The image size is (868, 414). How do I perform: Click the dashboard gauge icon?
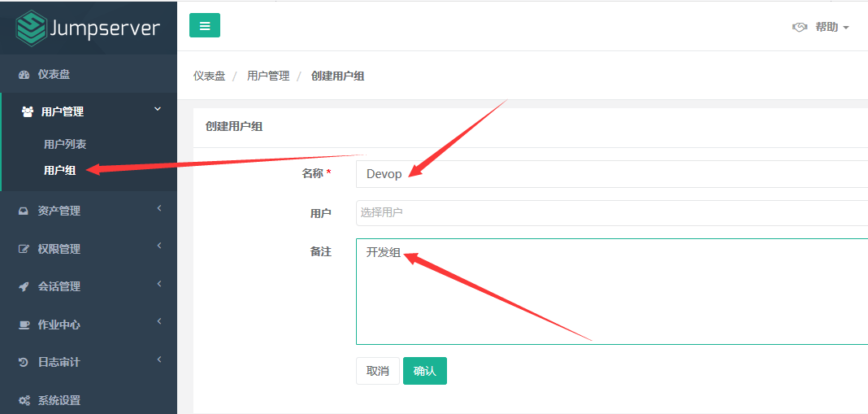pos(24,75)
